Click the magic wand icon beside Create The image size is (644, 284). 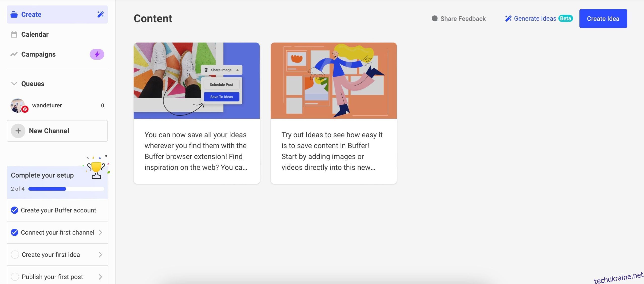click(101, 14)
